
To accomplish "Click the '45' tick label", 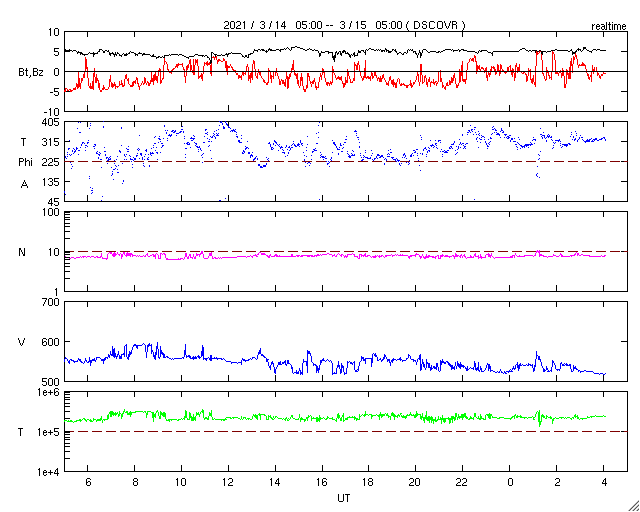I will tap(54, 202).
